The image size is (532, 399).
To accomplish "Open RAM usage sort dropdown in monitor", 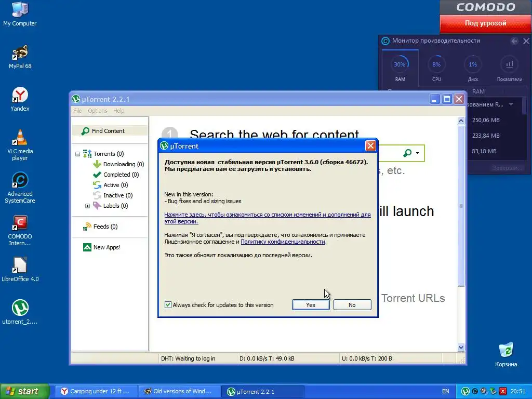I will 511,104.
